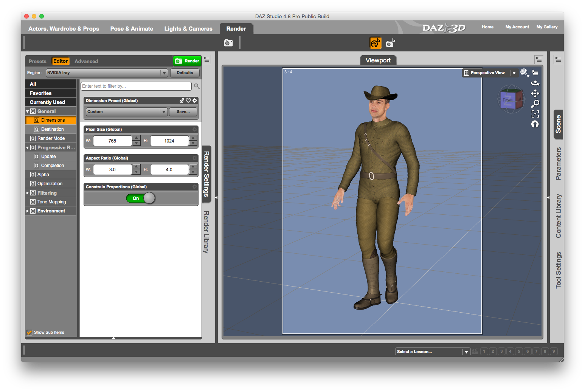
Task: Favorite the Dimension Preset with heart icon
Action: pos(188,101)
